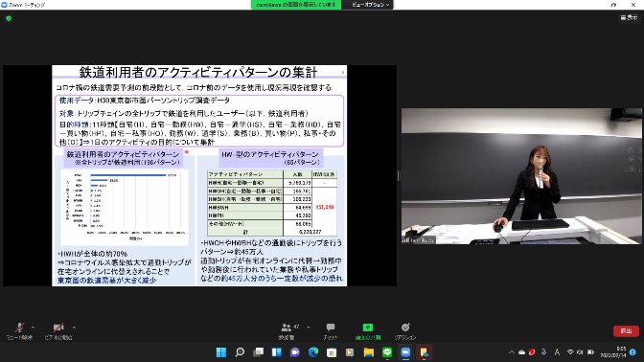
Task: Open the participants panel icon
Action: click(x=287, y=330)
